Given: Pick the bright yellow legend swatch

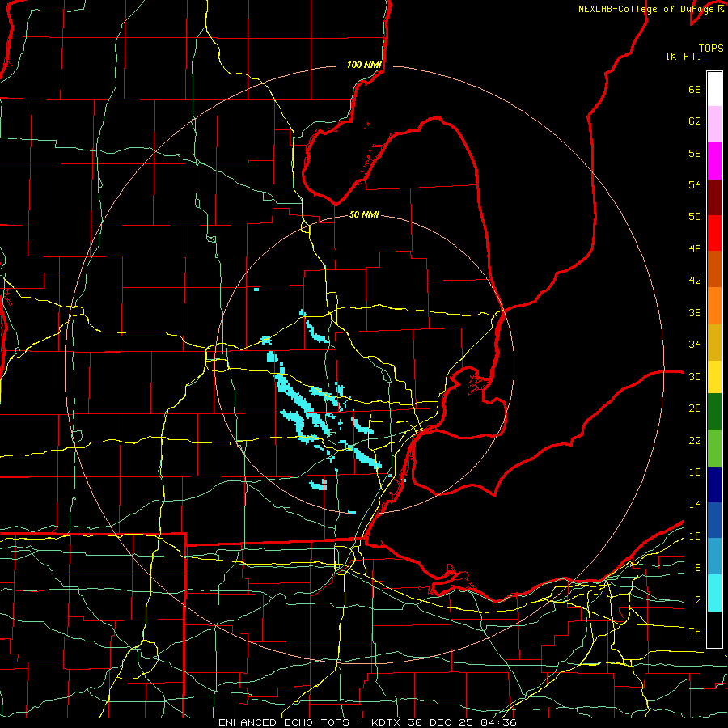Looking at the screenshot, I should 714,377.
